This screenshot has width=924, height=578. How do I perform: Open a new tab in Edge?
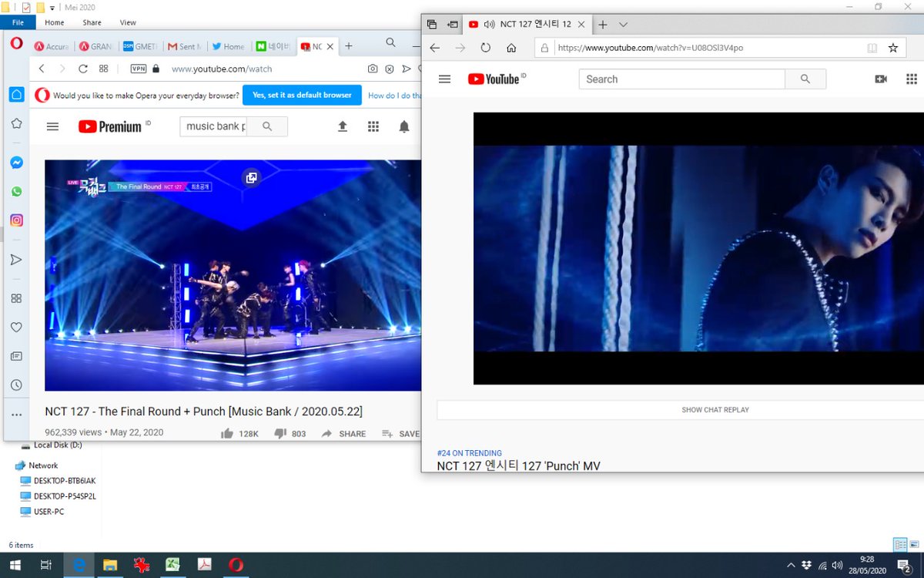tap(603, 25)
